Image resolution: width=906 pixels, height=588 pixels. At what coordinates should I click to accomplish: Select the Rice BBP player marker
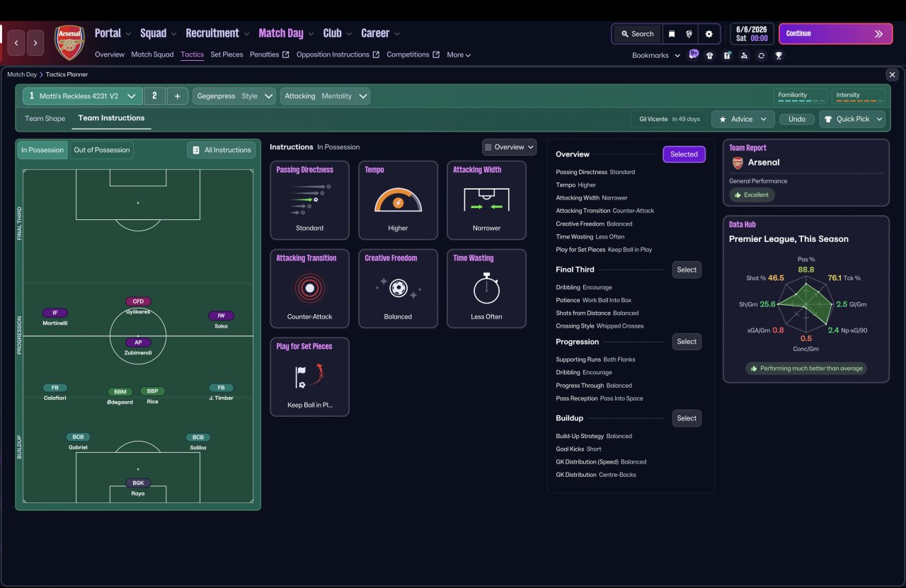click(x=152, y=396)
